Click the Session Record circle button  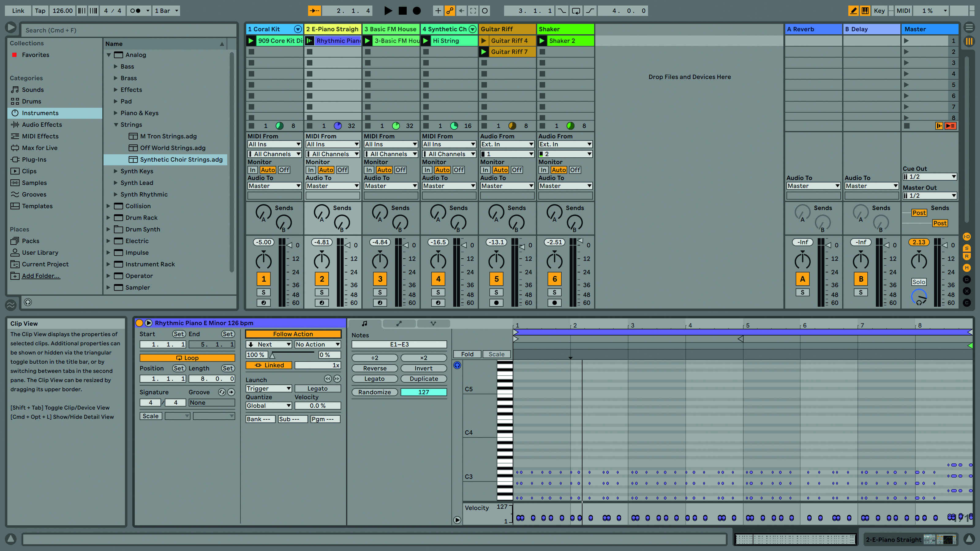click(485, 11)
